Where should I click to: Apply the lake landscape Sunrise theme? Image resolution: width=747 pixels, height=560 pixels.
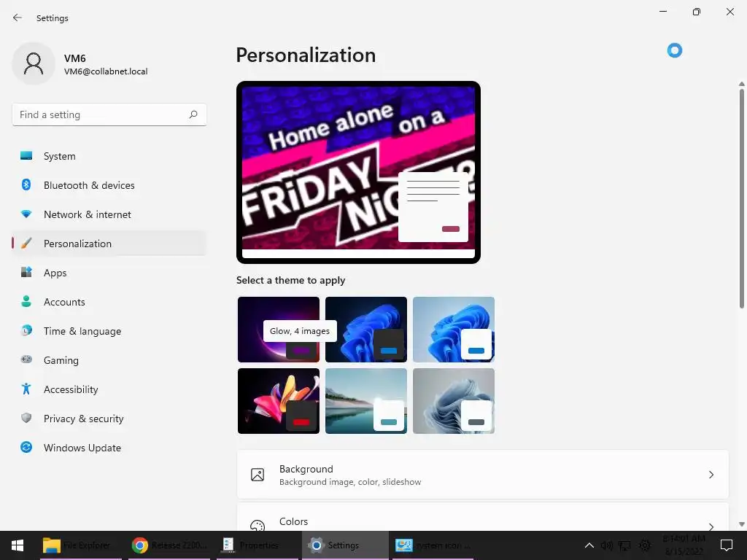(366, 401)
